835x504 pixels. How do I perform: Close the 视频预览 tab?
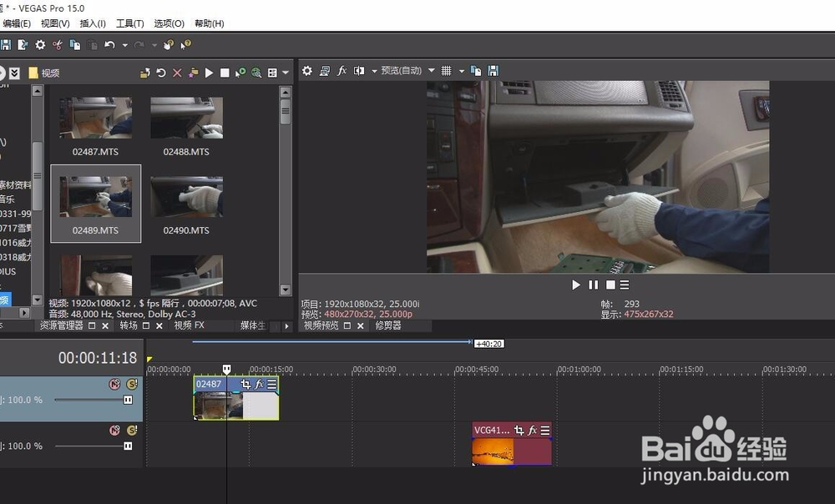click(361, 325)
